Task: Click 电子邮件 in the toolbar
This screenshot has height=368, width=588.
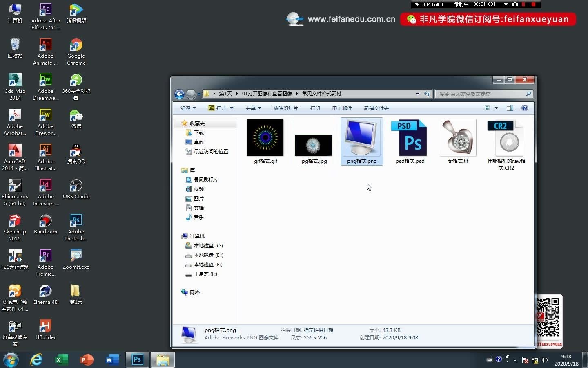Action: click(x=342, y=108)
